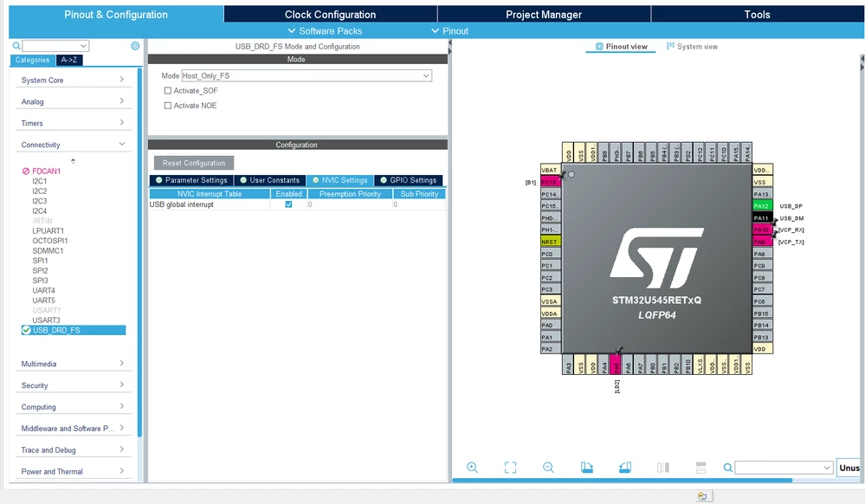Expand Analog category
This screenshot has height=504, width=865.
pyautogui.click(x=74, y=101)
